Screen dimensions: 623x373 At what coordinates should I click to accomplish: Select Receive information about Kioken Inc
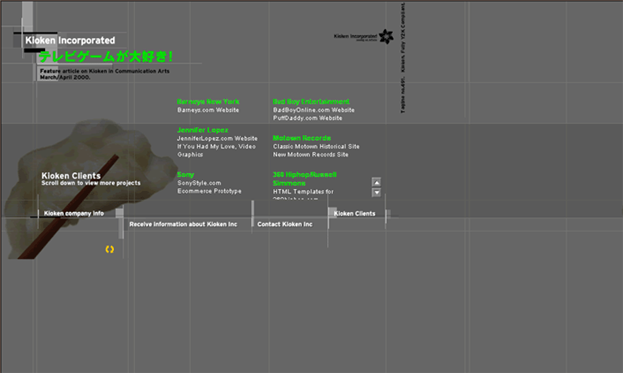point(183,224)
